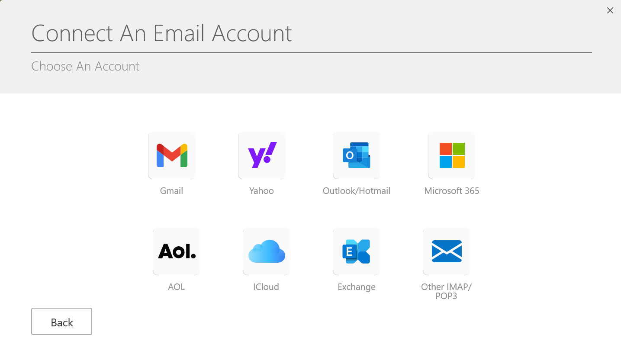Screen dimensions: 621x364
Task: Pick the Exchange account icon
Action: [357, 251]
